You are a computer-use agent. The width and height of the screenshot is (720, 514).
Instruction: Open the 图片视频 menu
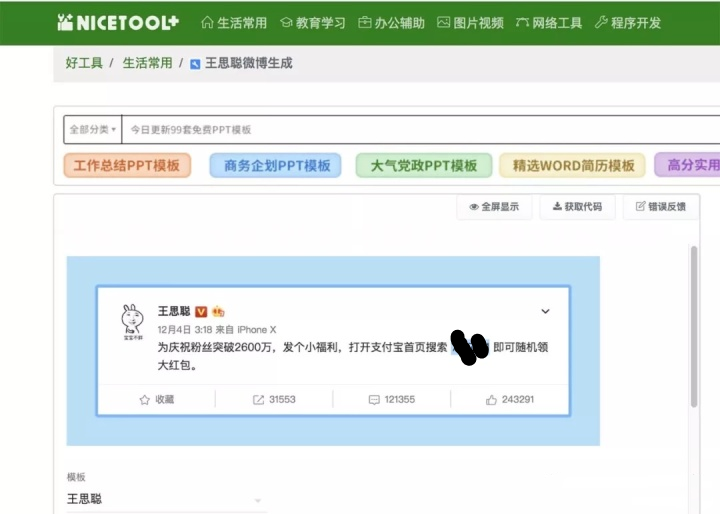470,23
